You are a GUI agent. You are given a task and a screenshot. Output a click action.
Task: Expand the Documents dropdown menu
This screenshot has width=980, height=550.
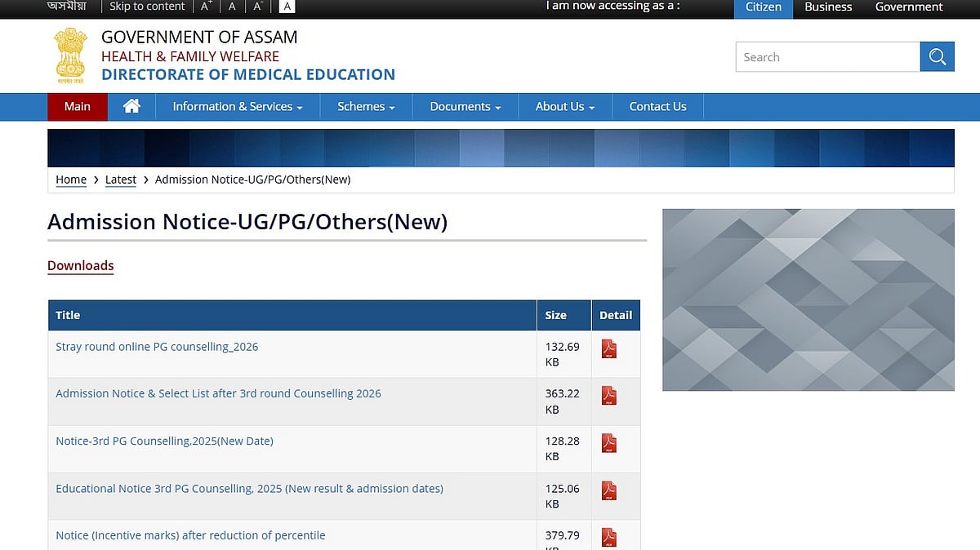point(464,106)
